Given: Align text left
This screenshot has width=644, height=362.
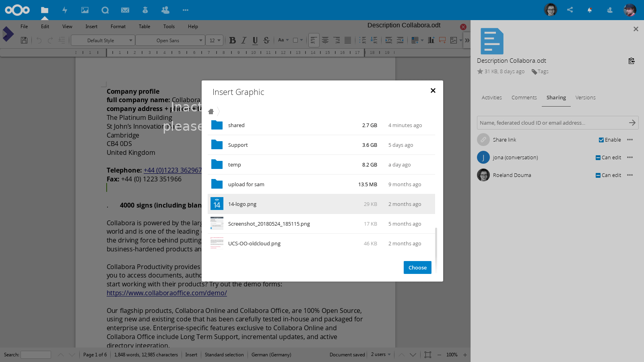Looking at the screenshot, I should coord(314,40).
